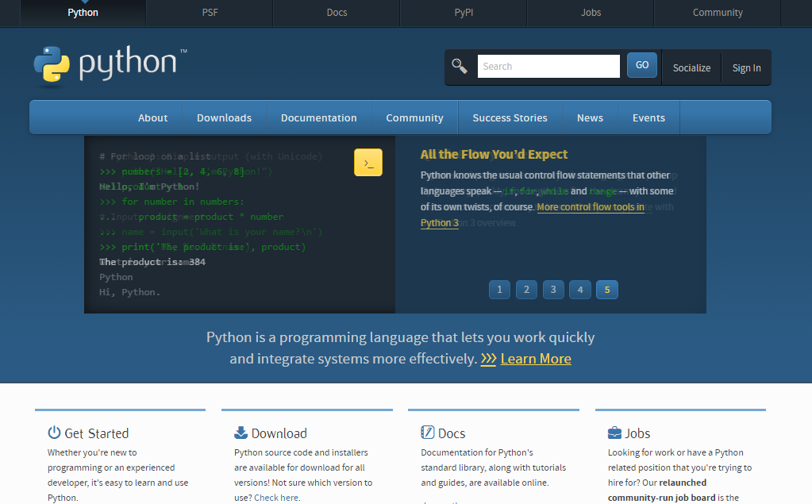This screenshot has width=812, height=504.
Task: Launch the interactive shell with the yellow button
Action: (x=368, y=163)
